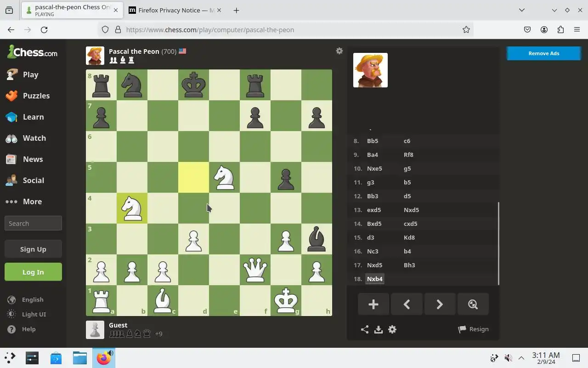Viewport: 588px width, 368px height.
Task: Select move 17. Bh3 in move list
Action: point(409,265)
